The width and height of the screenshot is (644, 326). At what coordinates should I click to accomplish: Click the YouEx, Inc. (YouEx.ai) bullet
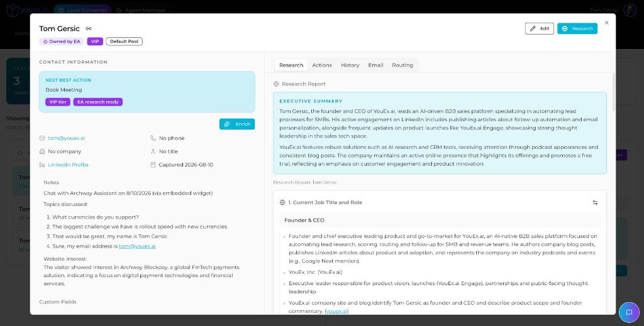[x=316, y=272]
